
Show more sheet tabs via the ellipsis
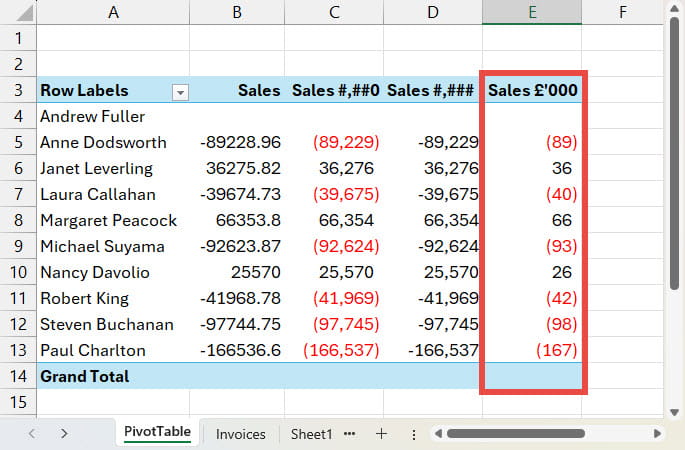coord(349,434)
